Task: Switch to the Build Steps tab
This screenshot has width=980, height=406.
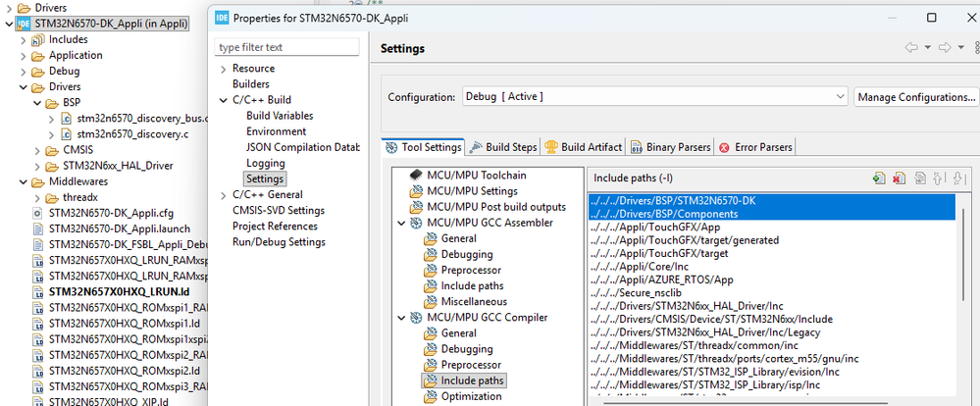Action: pyautogui.click(x=503, y=147)
